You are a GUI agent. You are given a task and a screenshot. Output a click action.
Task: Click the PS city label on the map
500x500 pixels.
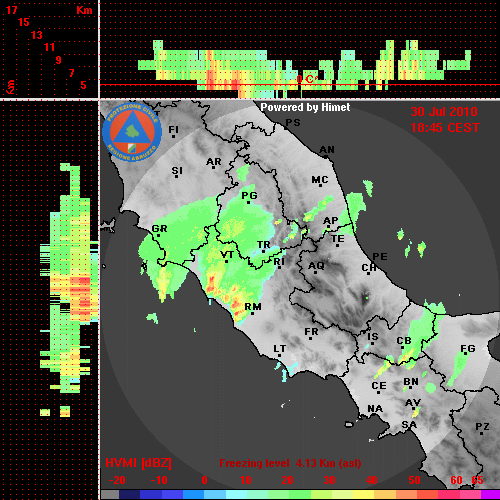pyautogui.click(x=293, y=123)
